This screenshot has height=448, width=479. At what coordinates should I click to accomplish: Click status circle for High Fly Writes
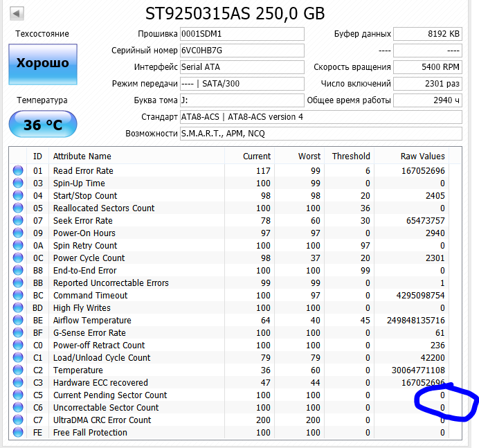(x=18, y=307)
